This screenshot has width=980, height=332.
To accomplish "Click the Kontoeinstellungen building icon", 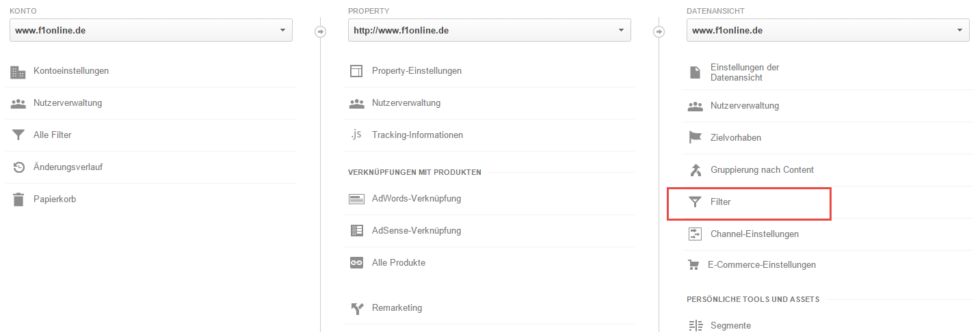I will pos(18,71).
